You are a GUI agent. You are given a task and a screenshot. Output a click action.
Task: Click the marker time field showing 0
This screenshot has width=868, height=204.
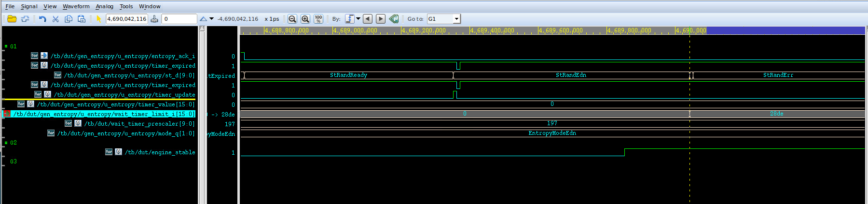click(179, 19)
